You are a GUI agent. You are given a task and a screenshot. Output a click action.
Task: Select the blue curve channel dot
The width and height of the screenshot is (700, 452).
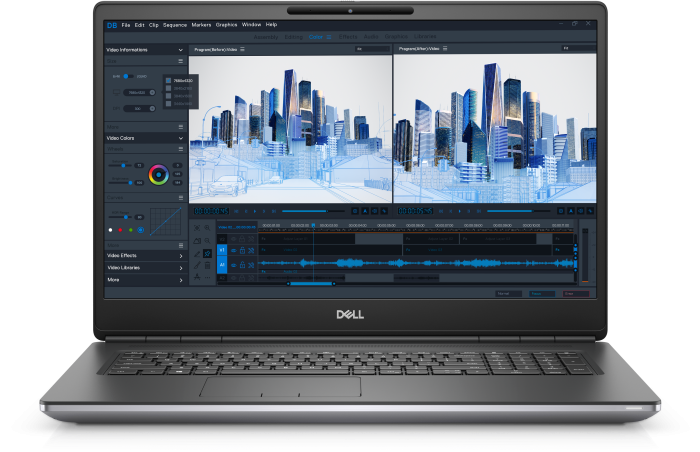coord(141,230)
